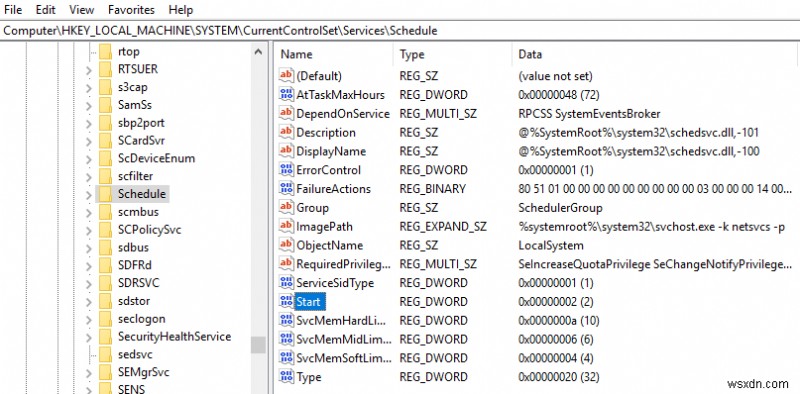Click REG_BINARY type of FailureActions
This screenshot has height=394, width=800.
click(432, 189)
